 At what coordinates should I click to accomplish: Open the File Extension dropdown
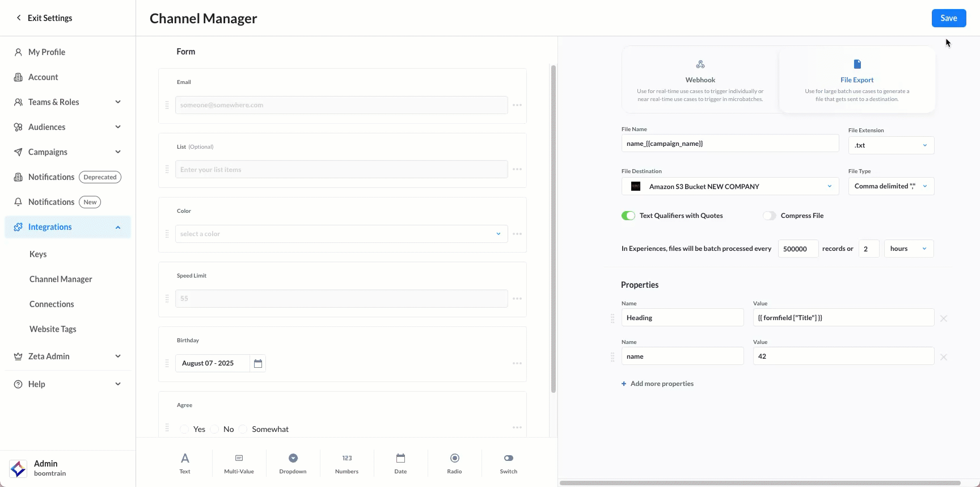point(890,145)
